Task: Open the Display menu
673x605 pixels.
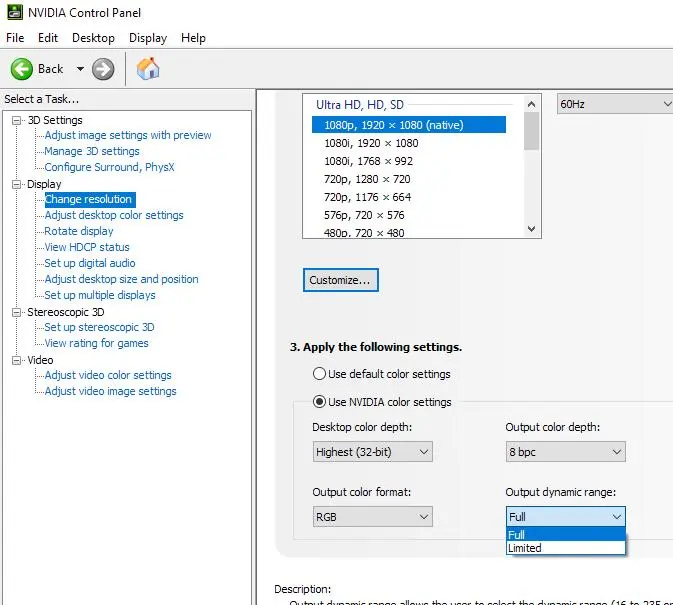Action: [148, 38]
